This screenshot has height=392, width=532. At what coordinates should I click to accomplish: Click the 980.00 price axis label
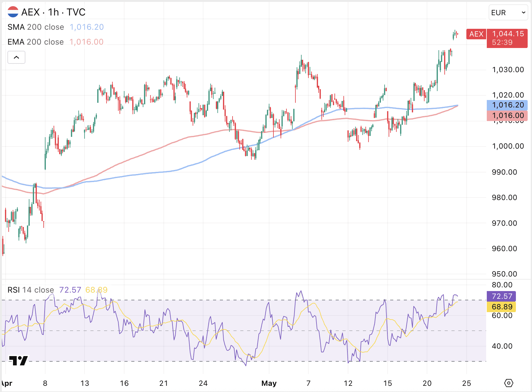504,198
